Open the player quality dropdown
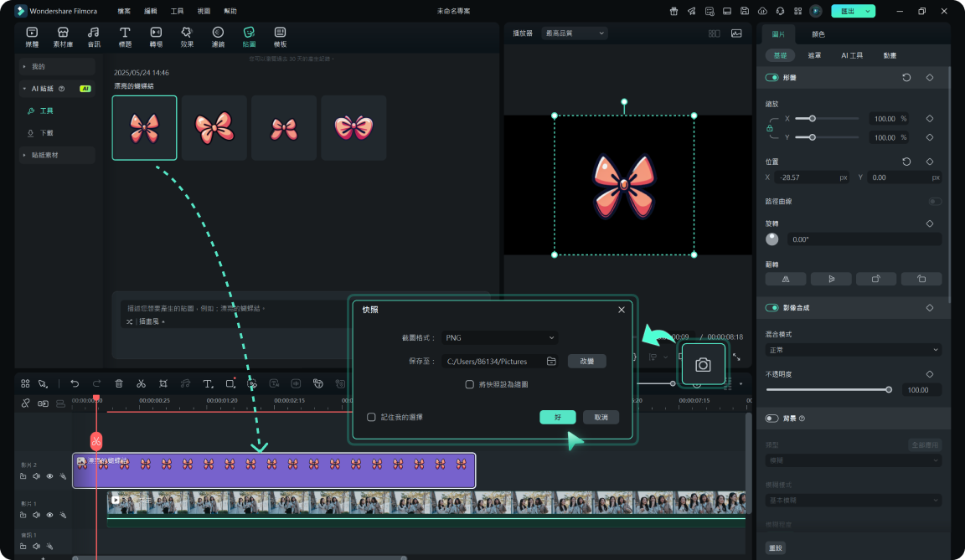Image resolution: width=965 pixels, height=560 pixels. tap(574, 33)
